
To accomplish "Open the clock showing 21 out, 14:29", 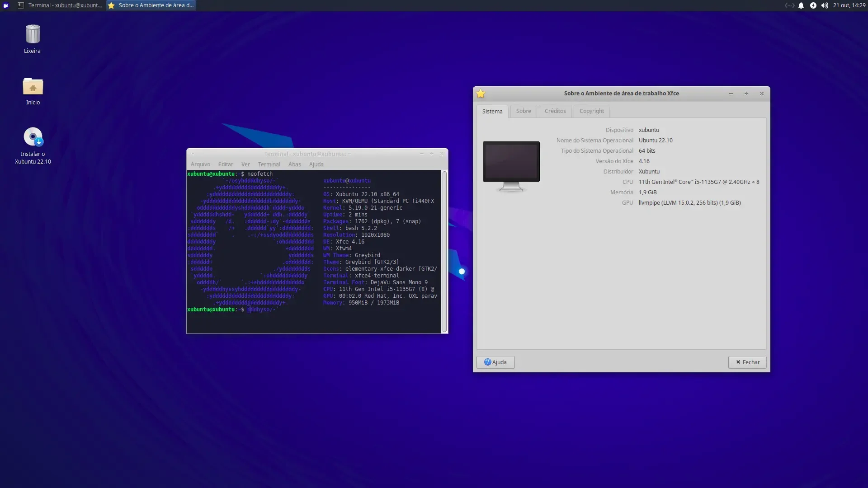I will click(x=849, y=5).
